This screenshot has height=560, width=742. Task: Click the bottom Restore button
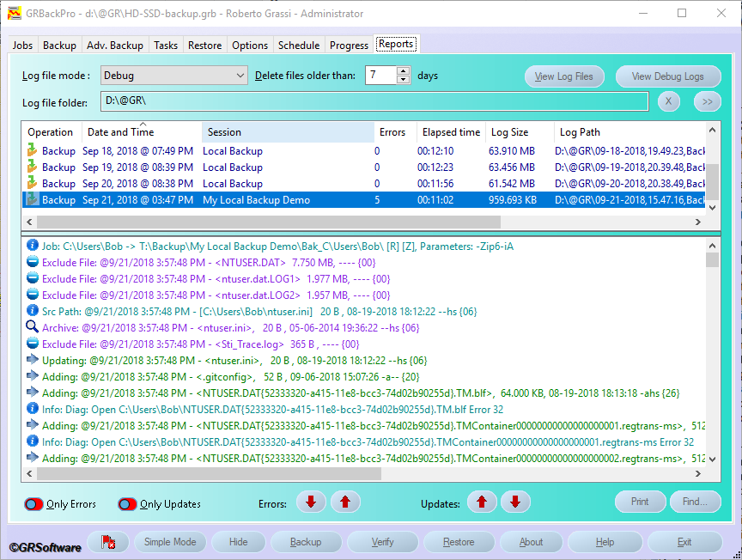click(x=459, y=542)
